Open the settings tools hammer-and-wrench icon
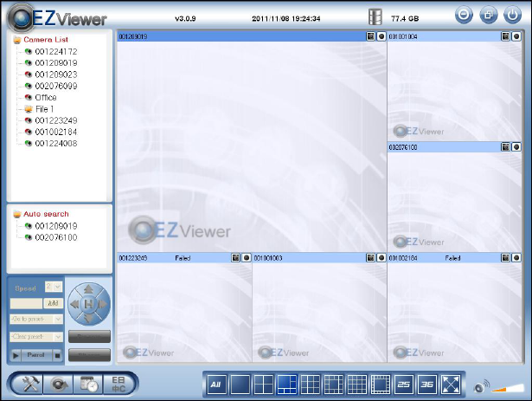 tap(29, 385)
